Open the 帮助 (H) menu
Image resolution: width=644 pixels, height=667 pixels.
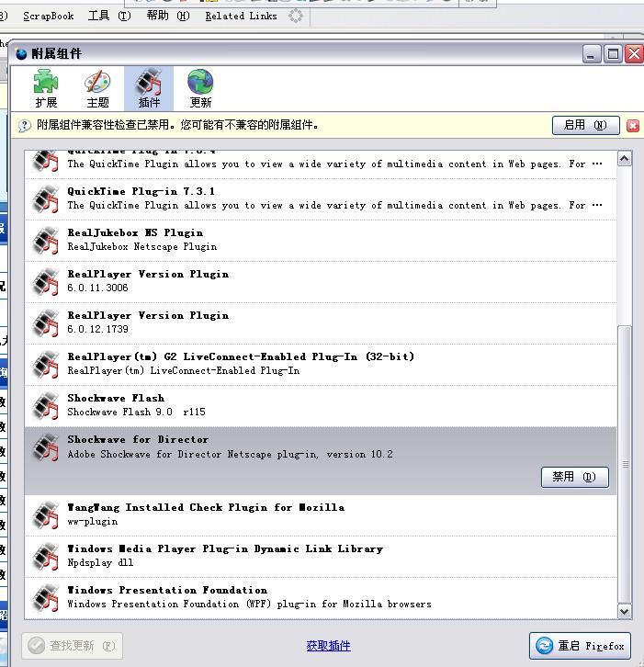pos(168,17)
